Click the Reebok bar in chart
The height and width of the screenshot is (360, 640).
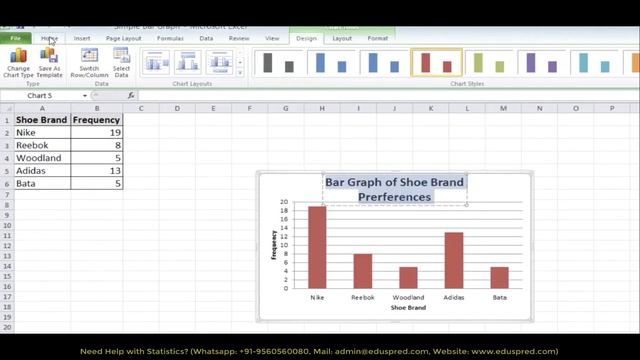pos(363,271)
